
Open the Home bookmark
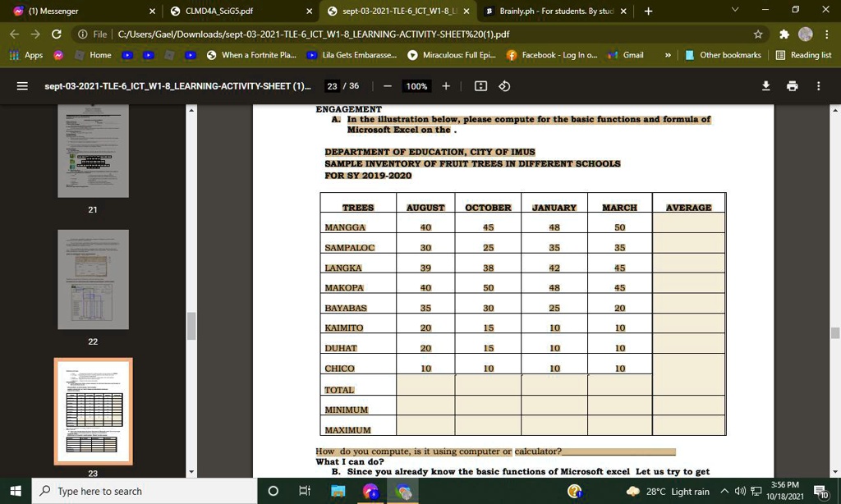point(93,55)
